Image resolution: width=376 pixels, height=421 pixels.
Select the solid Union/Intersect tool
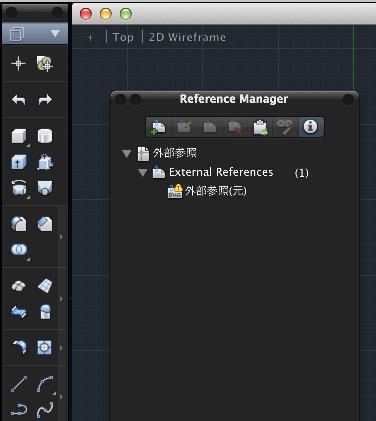coord(19,249)
